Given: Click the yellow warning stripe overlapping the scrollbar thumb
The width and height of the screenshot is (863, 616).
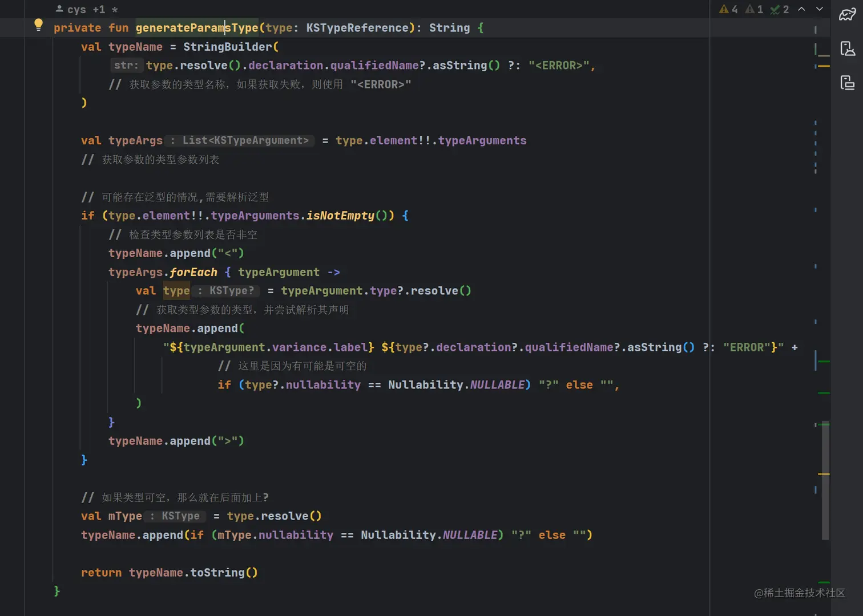Looking at the screenshot, I should [x=824, y=474].
